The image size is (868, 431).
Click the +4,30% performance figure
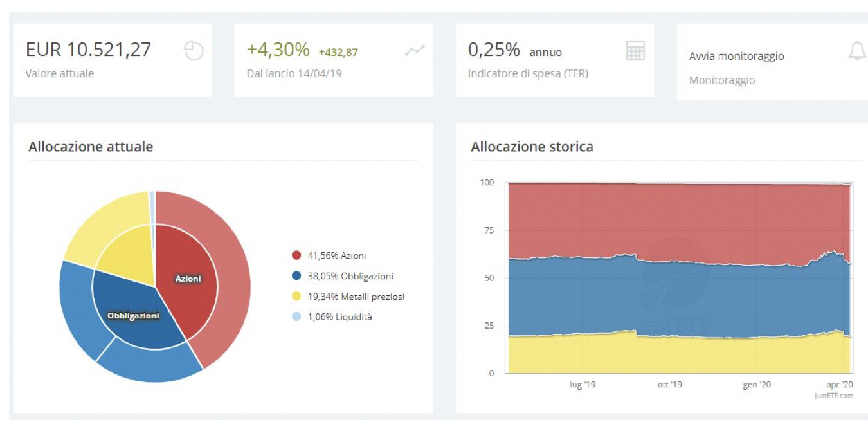click(x=278, y=50)
